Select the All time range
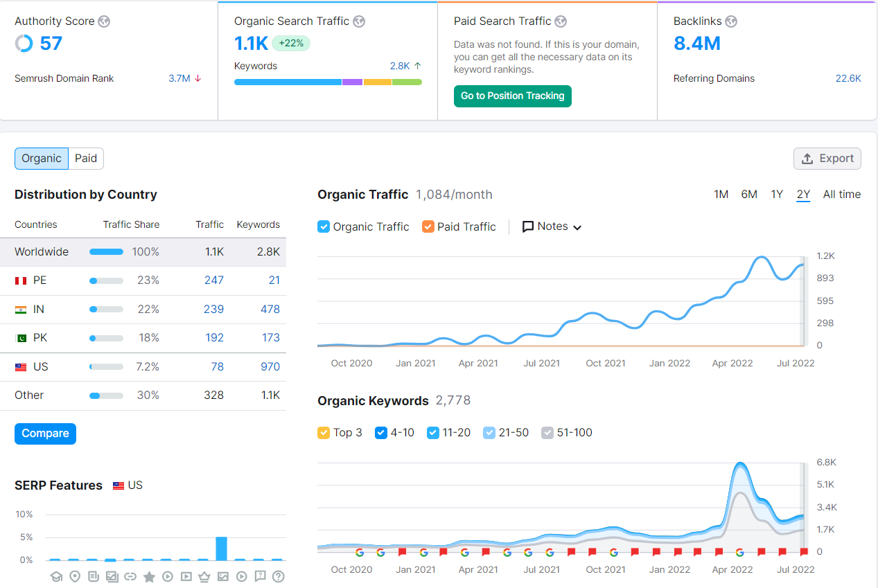This screenshot has width=878, height=588. tap(842, 195)
